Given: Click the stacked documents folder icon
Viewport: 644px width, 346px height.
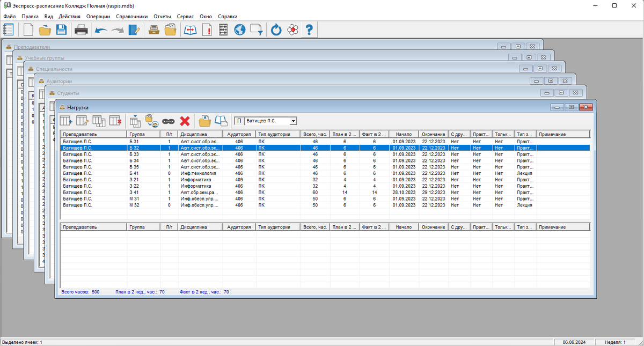Looking at the screenshot, I should click(x=171, y=30).
